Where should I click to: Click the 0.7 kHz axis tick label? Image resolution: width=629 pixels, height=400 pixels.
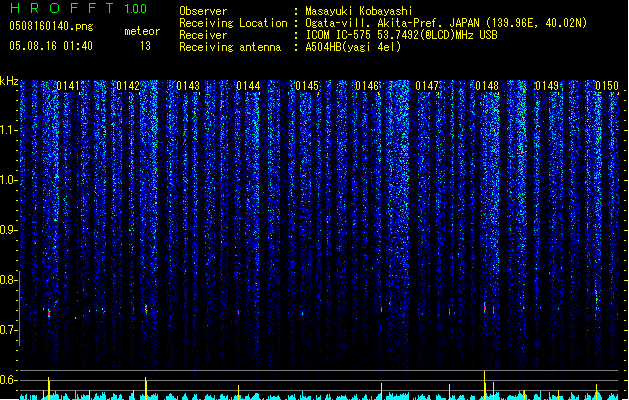pos(8,330)
